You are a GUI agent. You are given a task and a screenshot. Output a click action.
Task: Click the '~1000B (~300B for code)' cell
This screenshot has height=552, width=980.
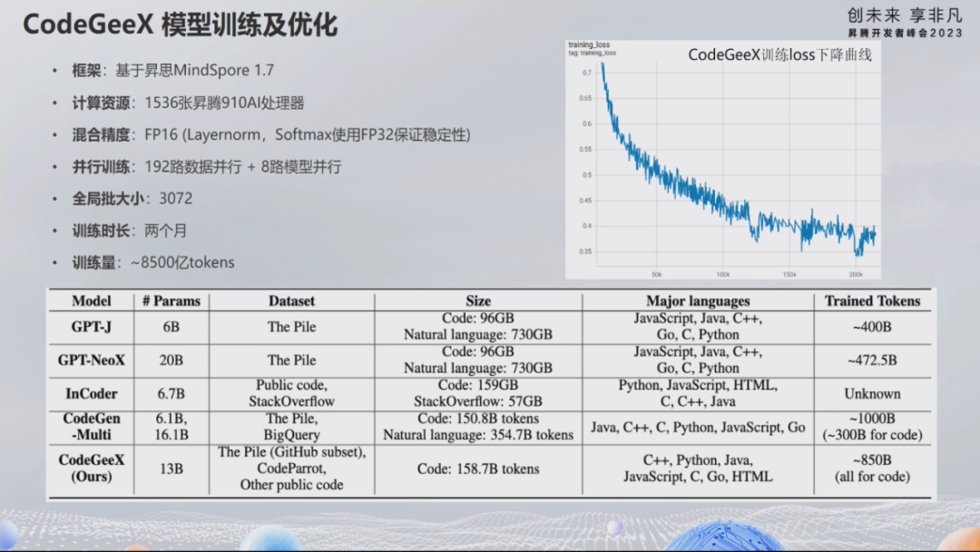pos(873,427)
